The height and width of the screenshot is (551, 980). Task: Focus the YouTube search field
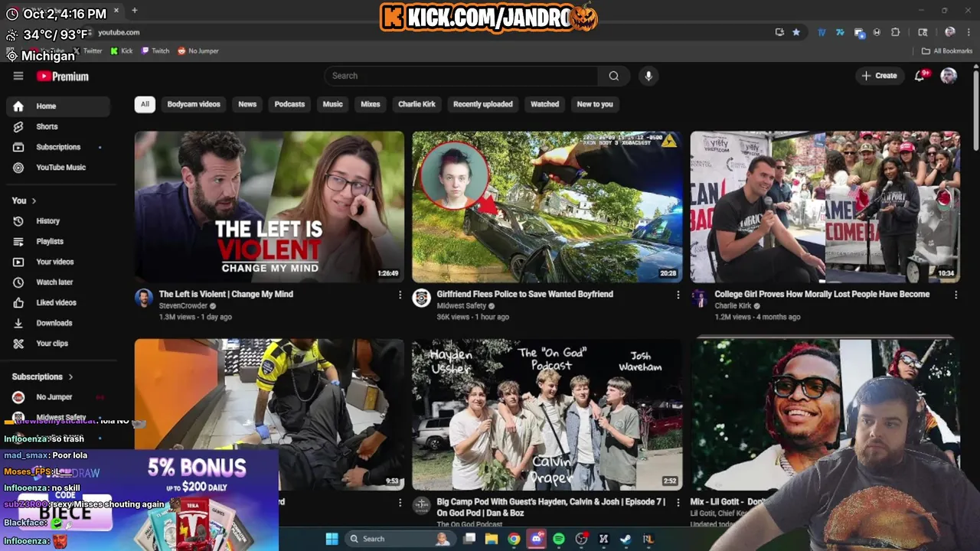461,76
